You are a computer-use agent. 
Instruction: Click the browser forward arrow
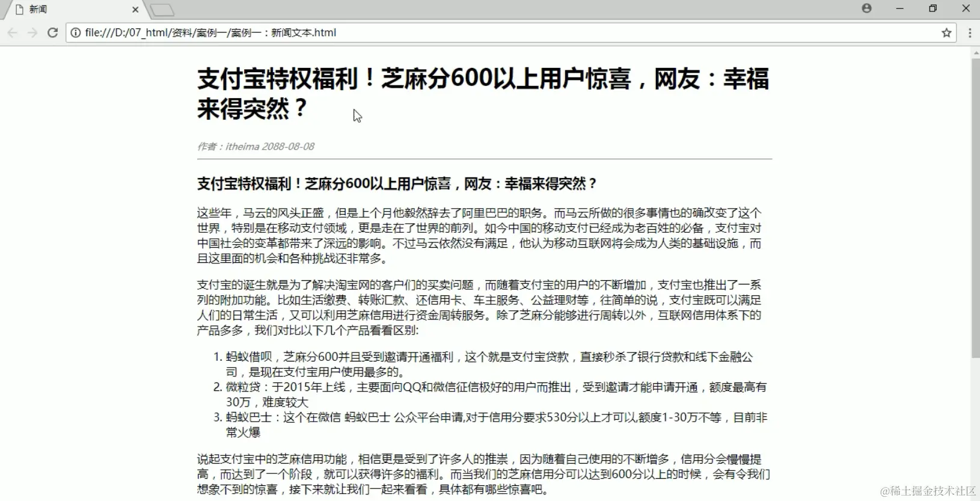[32, 32]
